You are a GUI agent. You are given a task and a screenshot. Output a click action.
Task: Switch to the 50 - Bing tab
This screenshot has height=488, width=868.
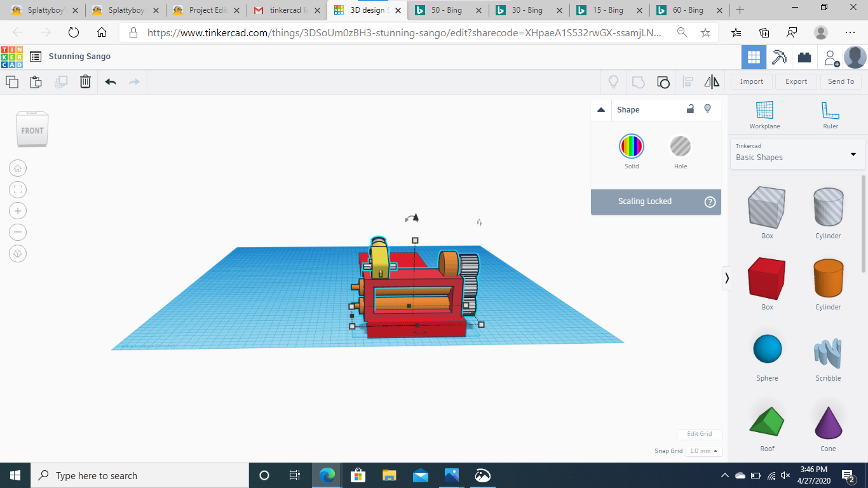coord(448,10)
